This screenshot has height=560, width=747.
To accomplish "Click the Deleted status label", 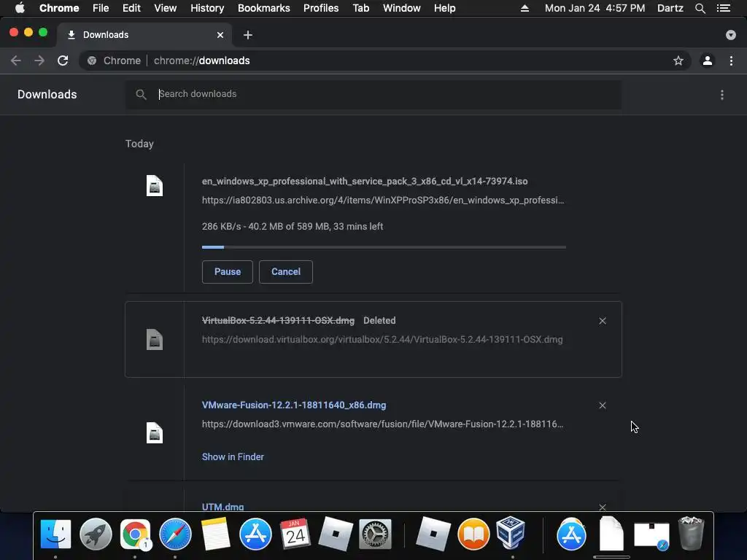I will pos(379,321).
